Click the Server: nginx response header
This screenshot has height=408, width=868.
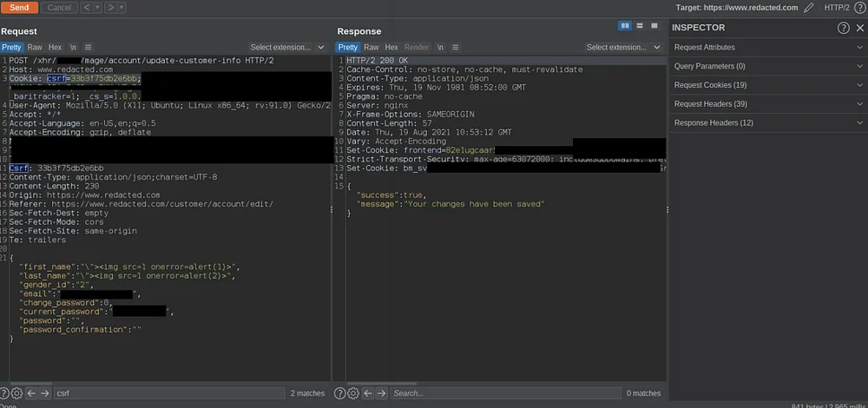pos(376,105)
